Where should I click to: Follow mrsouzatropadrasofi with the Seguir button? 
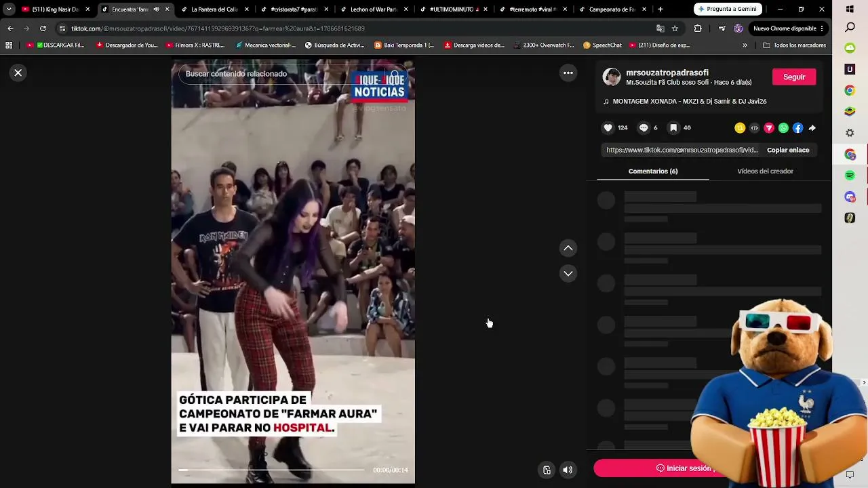pos(794,77)
